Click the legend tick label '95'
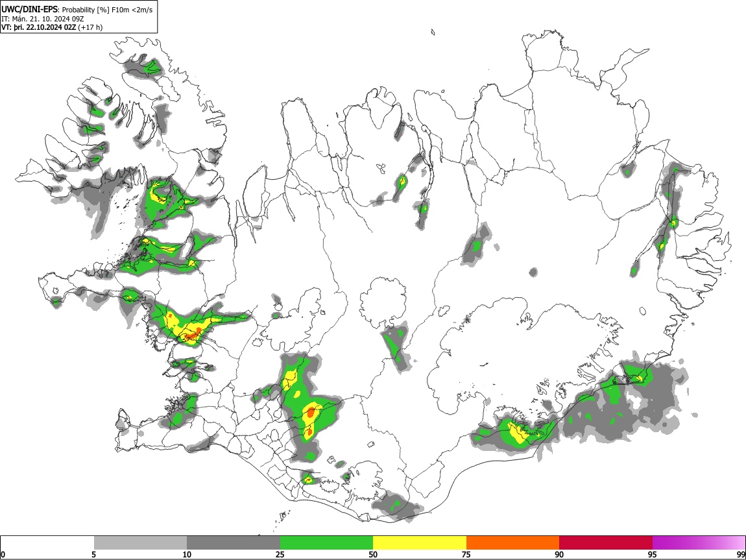 [x=652, y=554]
